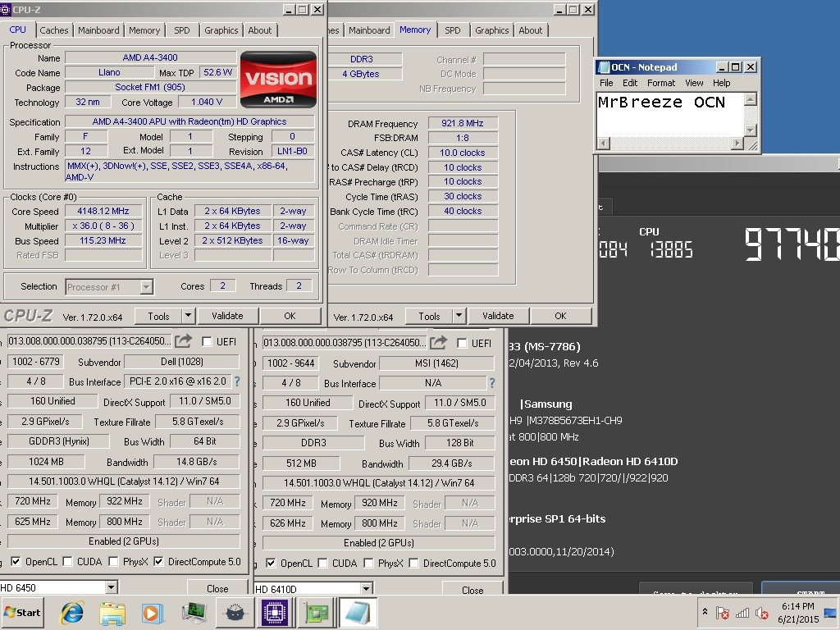Close the HD 6410D GPU-Z window
840x630 pixels.
coord(472,589)
